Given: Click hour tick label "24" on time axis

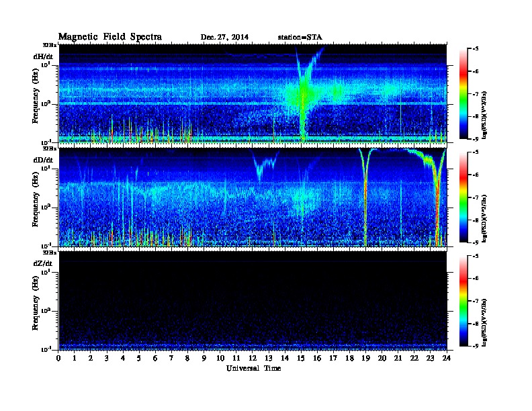Looking at the screenshot, I should 447,358.
